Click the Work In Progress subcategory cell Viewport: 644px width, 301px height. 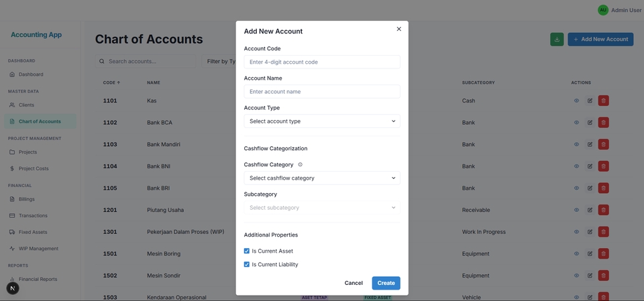click(484, 231)
